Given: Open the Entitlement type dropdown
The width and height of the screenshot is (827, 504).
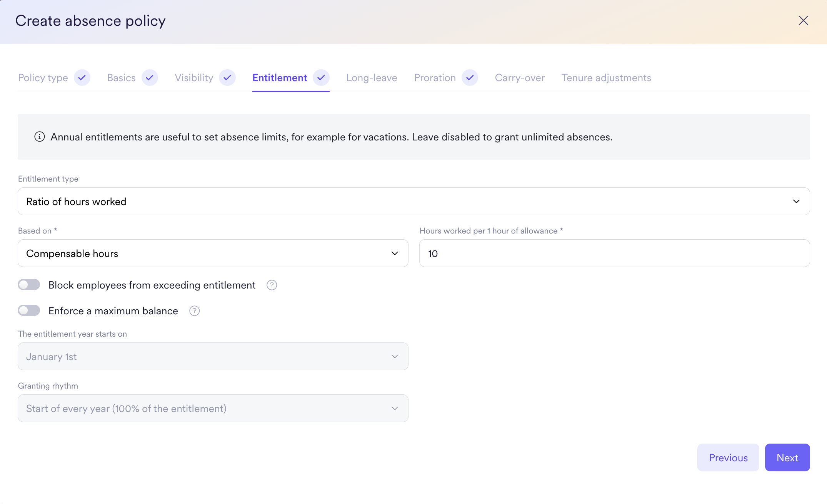Looking at the screenshot, I should 413,201.
